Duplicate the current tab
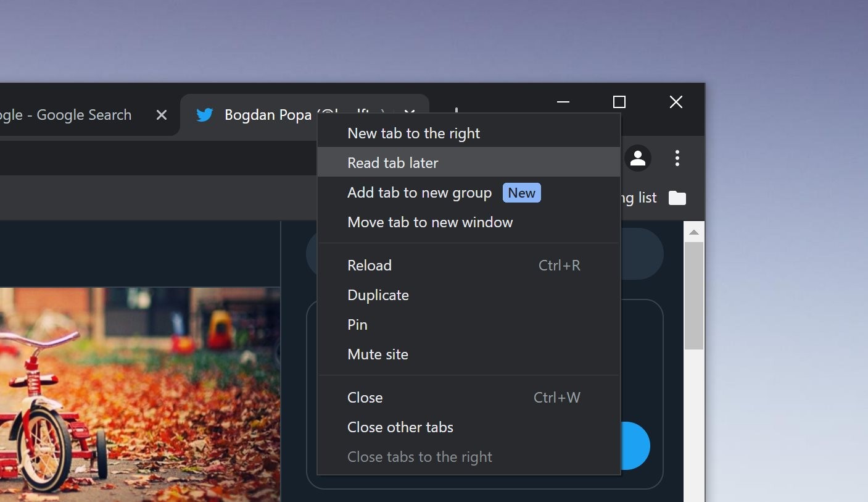The height and width of the screenshot is (502, 868). tap(378, 295)
